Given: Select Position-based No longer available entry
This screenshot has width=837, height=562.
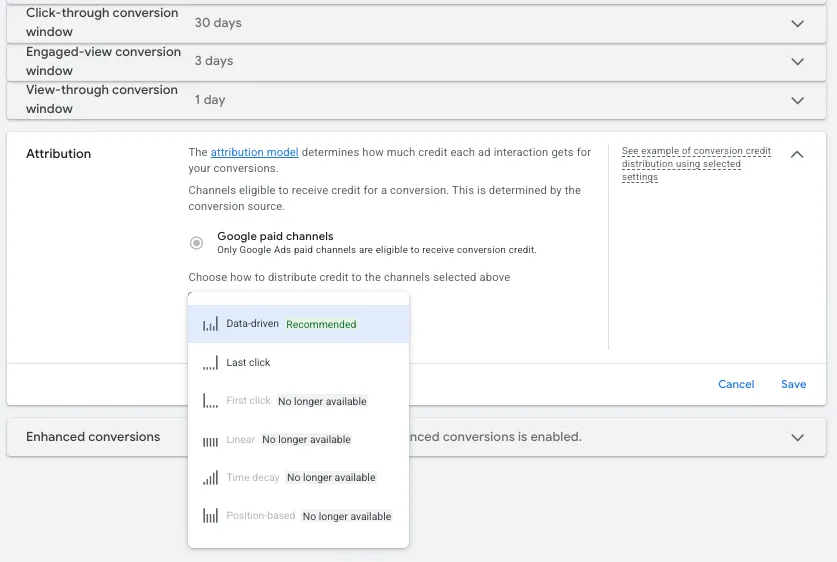Looking at the screenshot, I should [298, 516].
